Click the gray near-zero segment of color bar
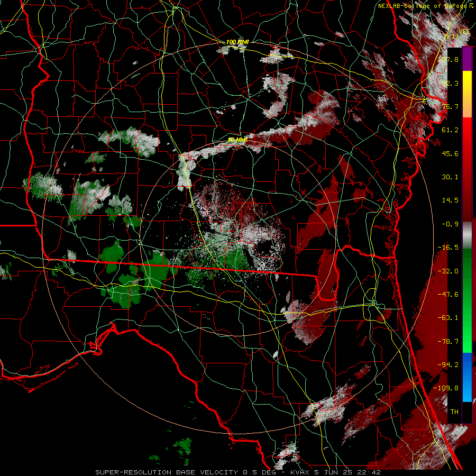The width and height of the screenshot is (476, 476). pos(467,235)
